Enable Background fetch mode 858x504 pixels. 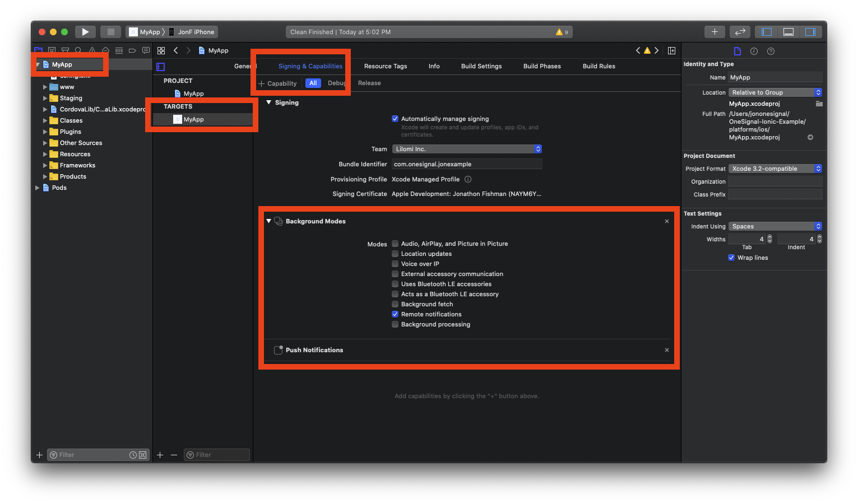click(x=395, y=304)
